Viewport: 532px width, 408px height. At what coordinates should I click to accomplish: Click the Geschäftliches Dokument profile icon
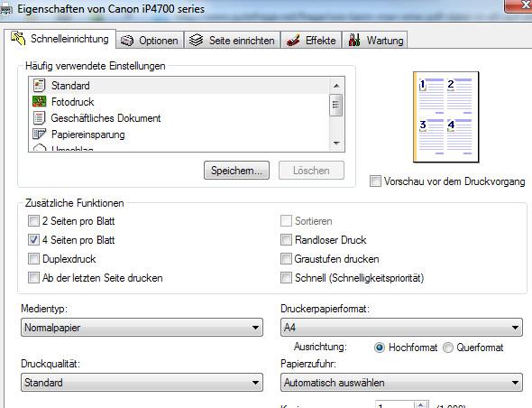39,118
